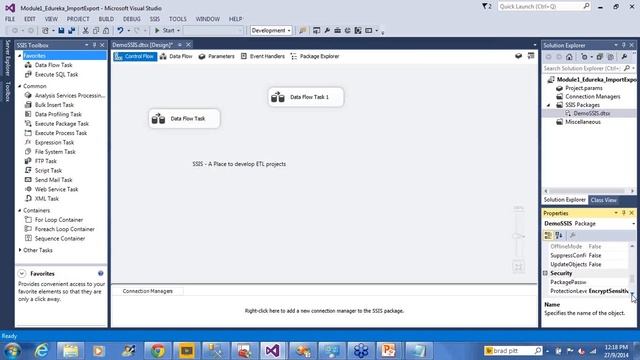The height and width of the screenshot is (360, 640).
Task: Select the DemoSSIS.dtsx document tab
Action: (x=142, y=45)
